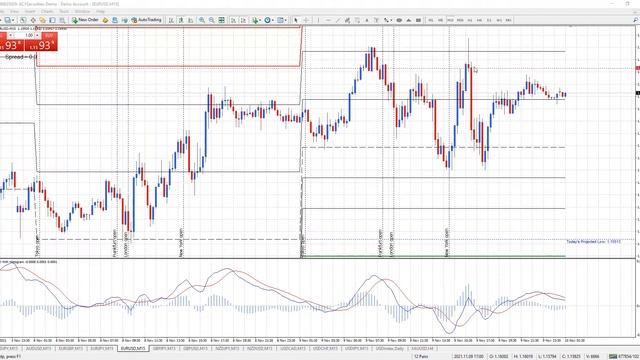Open the Help menu

click(x=100, y=11)
